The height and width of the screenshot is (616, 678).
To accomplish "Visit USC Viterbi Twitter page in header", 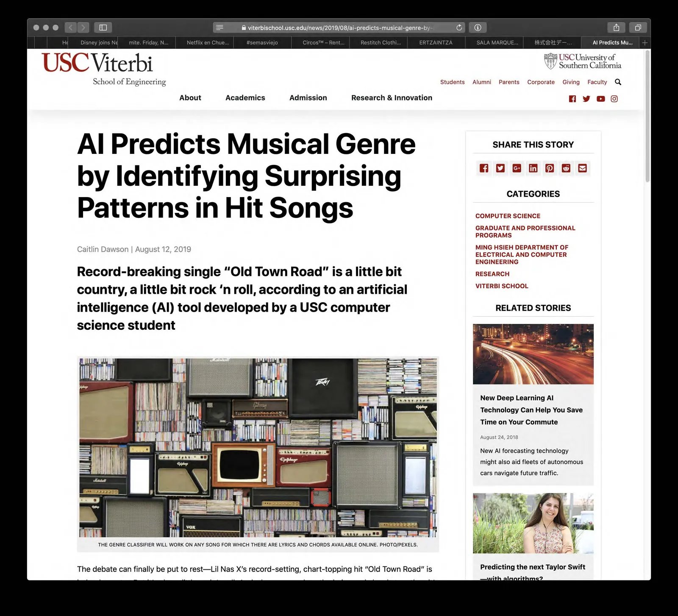I will pyautogui.click(x=586, y=99).
